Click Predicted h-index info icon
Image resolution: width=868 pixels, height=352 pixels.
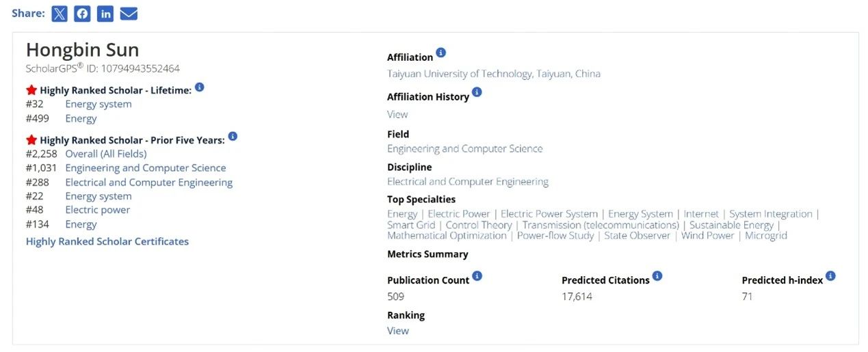point(830,276)
